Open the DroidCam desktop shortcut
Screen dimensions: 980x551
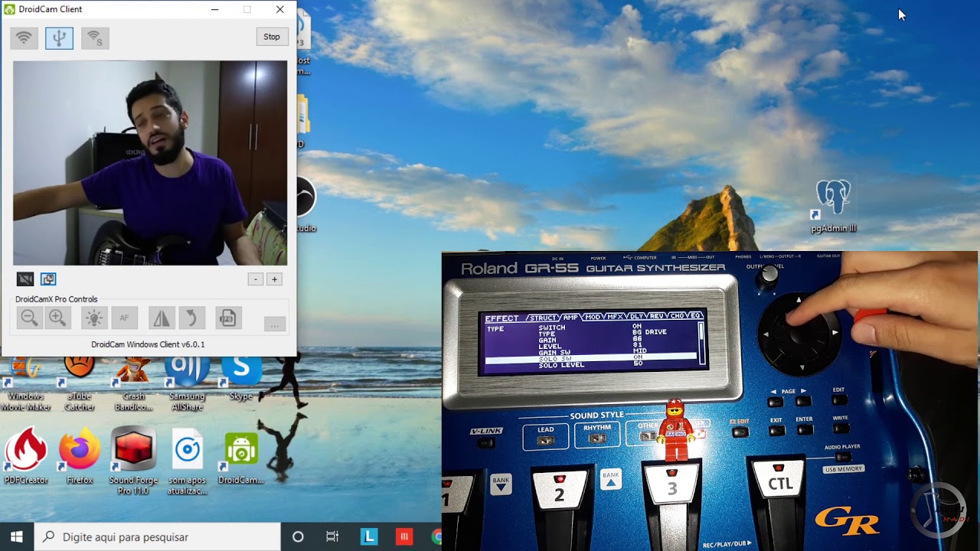point(241,457)
